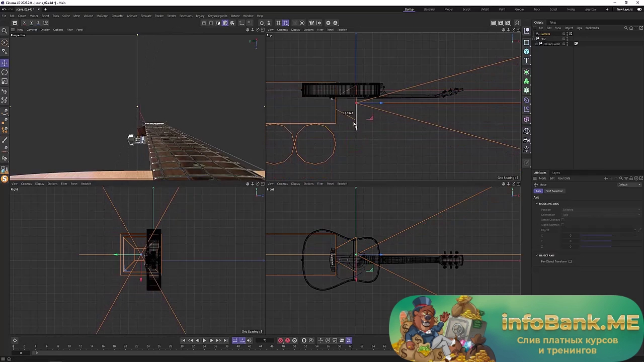The image size is (644, 362).
Task: Search in the Objects manager
Action: click(626, 28)
